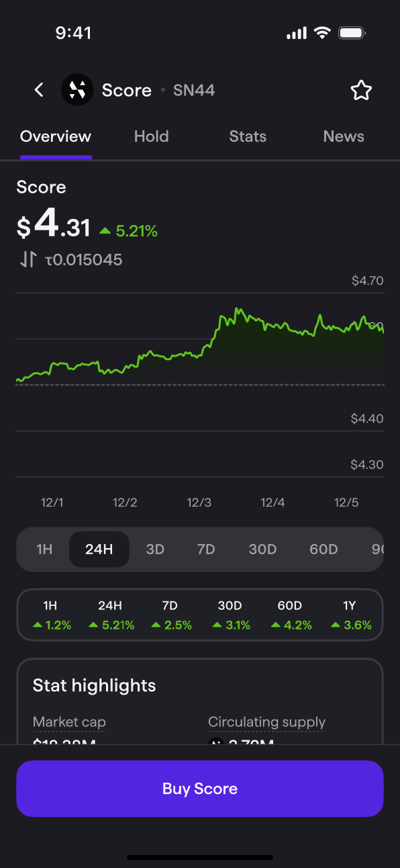The image size is (400, 868).
Task: Switch to the Overview tab
Action: (56, 136)
